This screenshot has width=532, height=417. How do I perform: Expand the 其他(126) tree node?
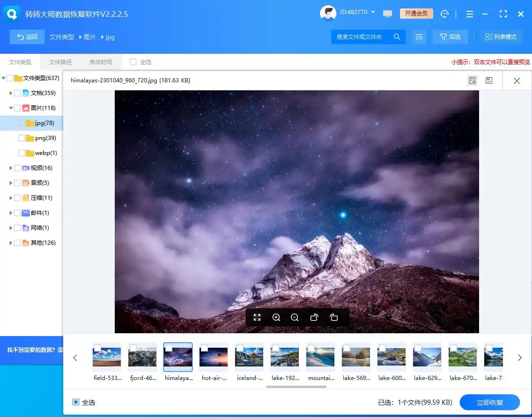[x=10, y=242]
